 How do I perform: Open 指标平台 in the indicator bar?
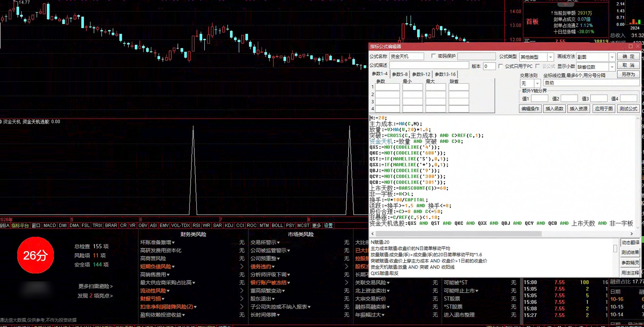coord(20,225)
